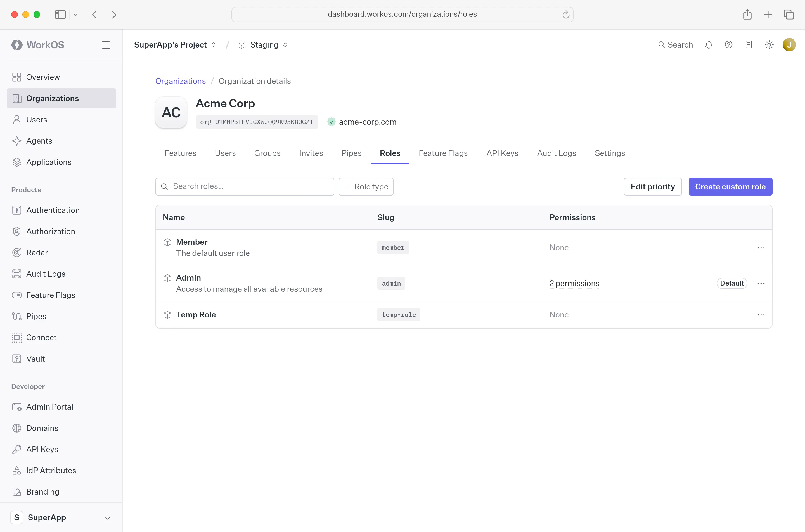
Task: Reload the page in the address bar
Action: point(566,15)
